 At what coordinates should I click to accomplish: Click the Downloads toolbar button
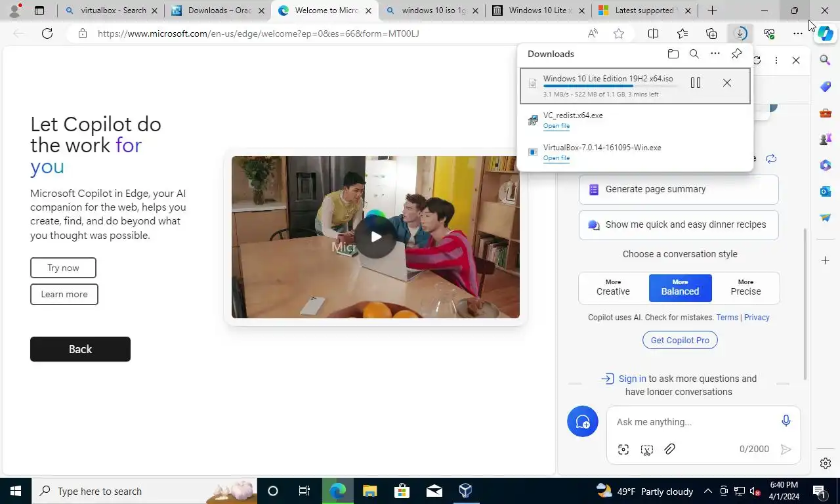click(740, 33)
